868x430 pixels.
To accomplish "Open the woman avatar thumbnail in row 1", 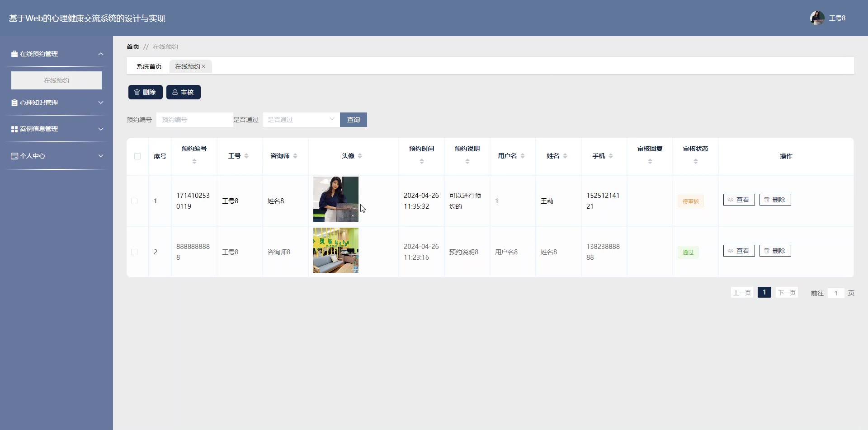I will 336,199.
